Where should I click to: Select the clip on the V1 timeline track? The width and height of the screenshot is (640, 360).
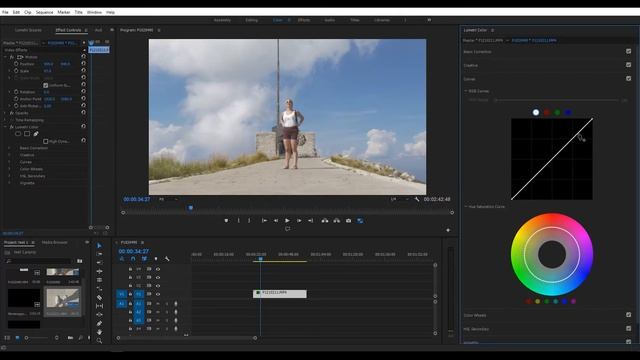tap(280, 294)
